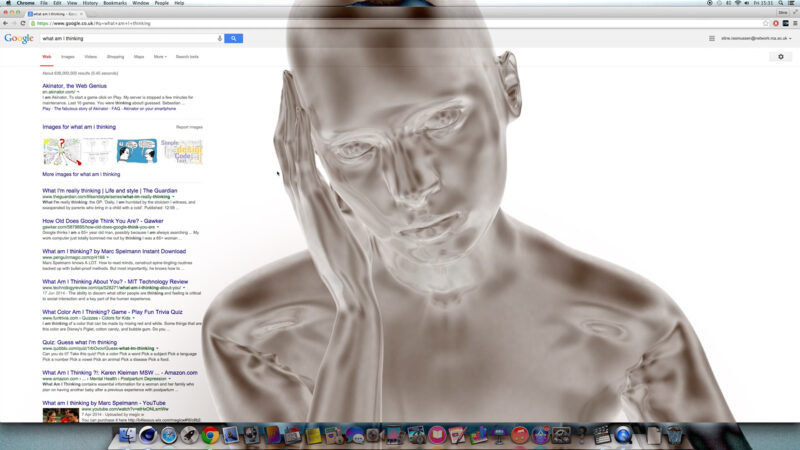This screenshot has height=450, width=800.
Task: Click cartoon image result thumbnail
Action: point(137,151)
